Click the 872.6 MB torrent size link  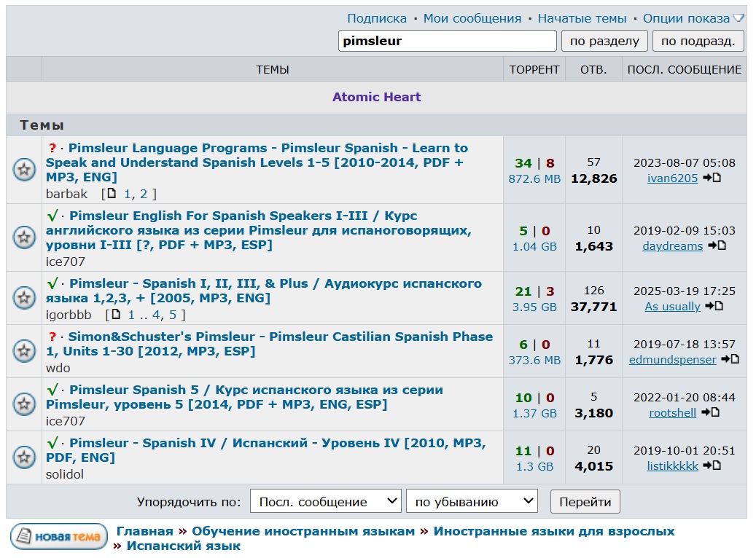534,178
